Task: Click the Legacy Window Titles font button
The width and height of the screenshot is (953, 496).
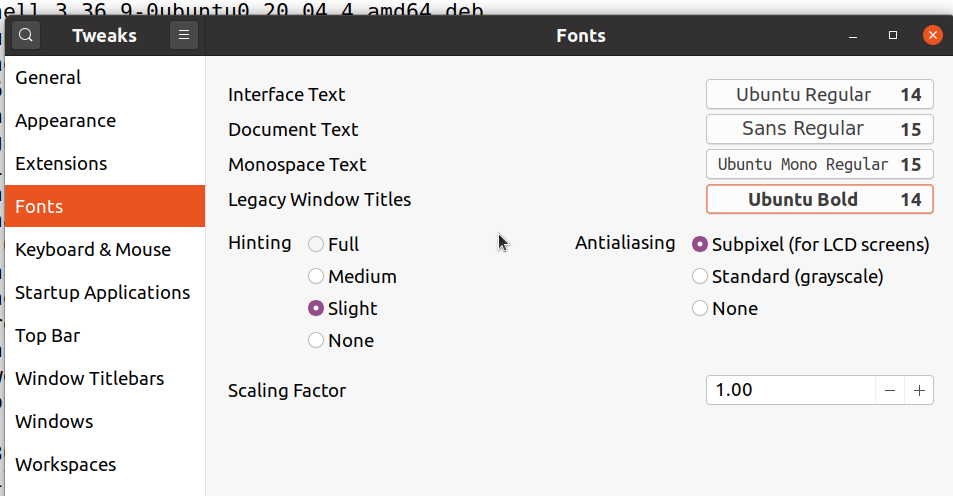Action: [819, 199]
